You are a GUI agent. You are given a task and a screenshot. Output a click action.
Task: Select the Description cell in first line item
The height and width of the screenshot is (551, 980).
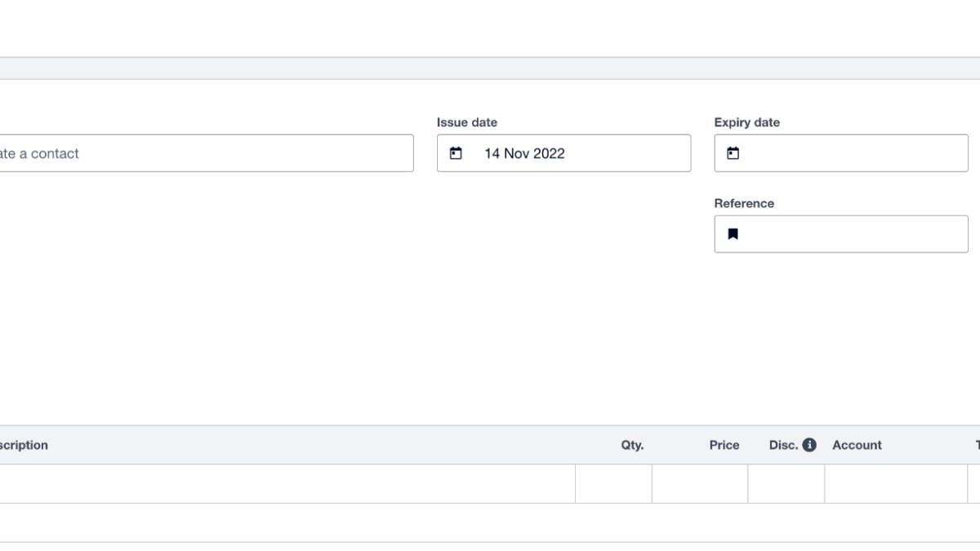point(286,484)
